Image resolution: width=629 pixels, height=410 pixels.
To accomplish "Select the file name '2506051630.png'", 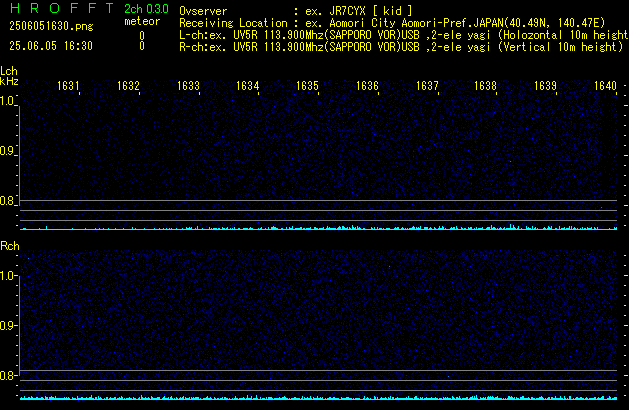I will coord(51,26).
